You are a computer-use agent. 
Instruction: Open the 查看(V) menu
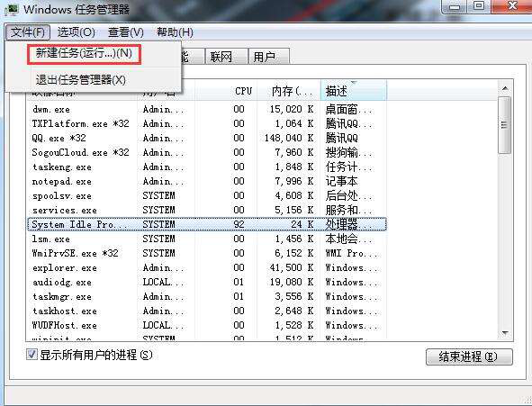125,32
